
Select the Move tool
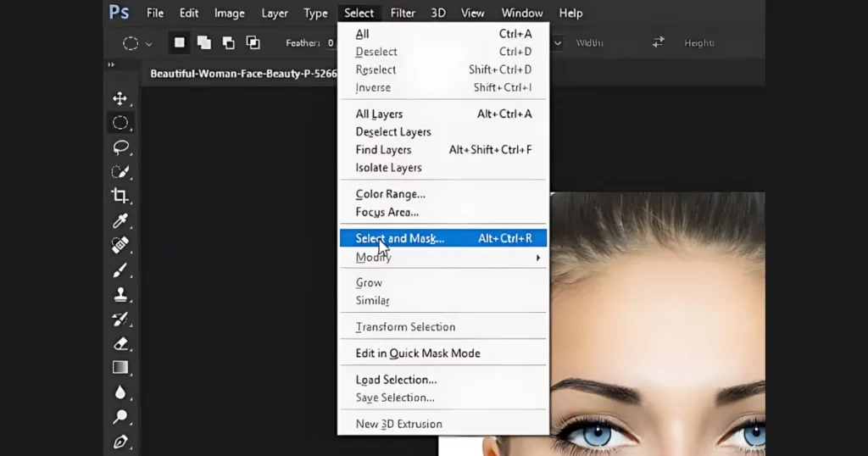(120, 98)
